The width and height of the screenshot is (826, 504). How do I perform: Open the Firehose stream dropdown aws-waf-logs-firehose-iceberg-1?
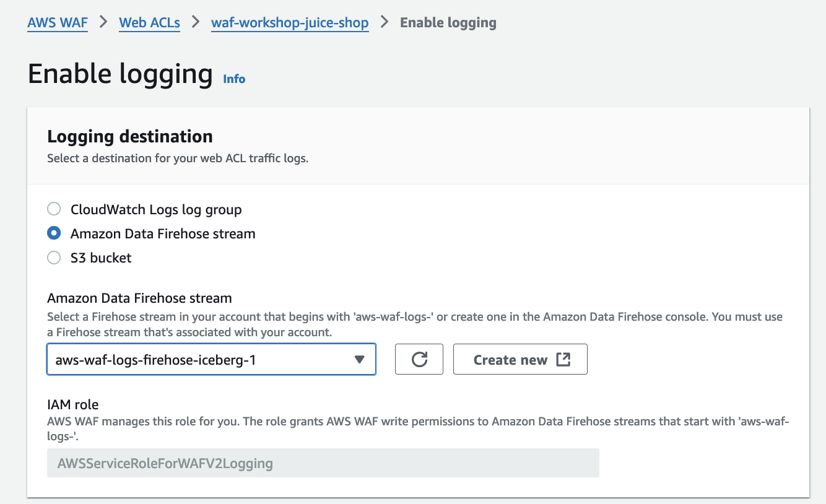pos(211,359)
